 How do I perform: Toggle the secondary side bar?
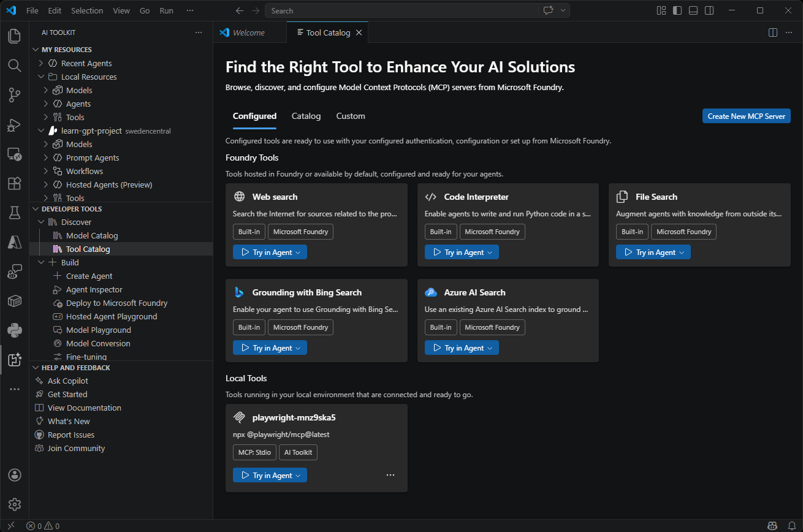click(709, 10)
